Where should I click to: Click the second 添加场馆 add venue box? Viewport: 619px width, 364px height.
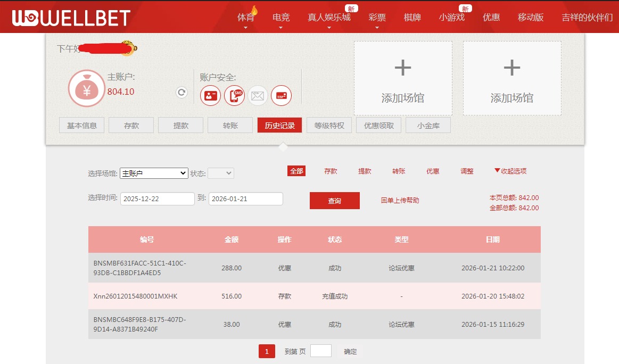pos(511,78)
